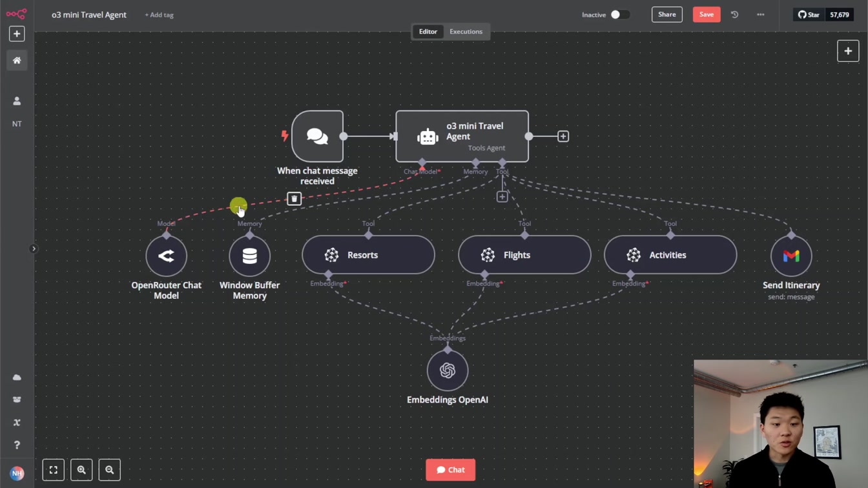
Task: Click the zoom out magnifier icon
Action: tap(109, 470)
